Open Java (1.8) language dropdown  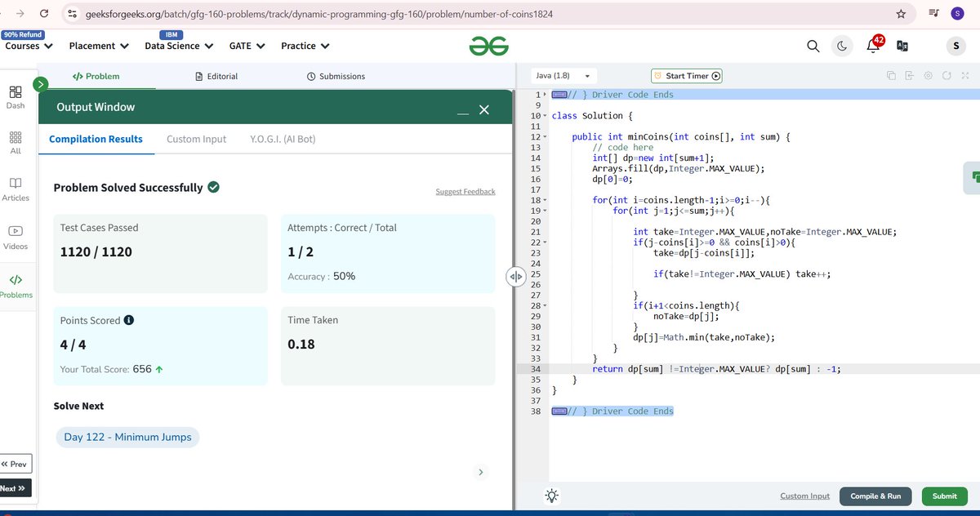point(562,75)
